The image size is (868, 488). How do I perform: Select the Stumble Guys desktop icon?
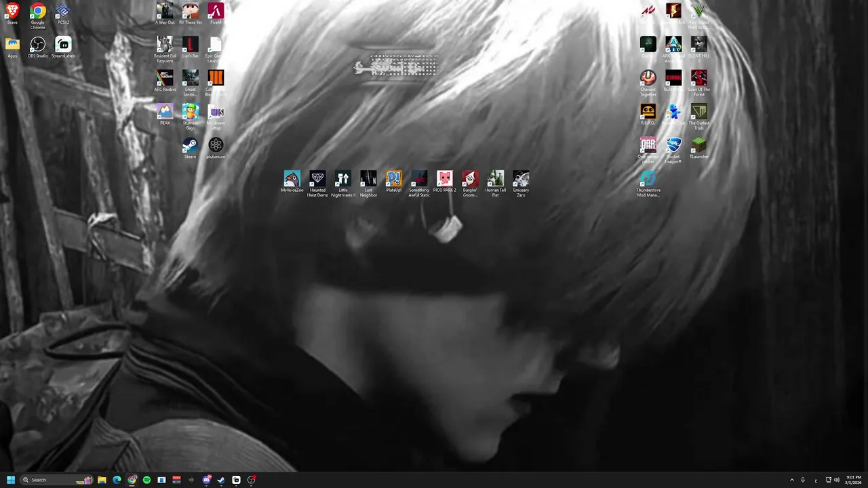click(x=191, y=117)
